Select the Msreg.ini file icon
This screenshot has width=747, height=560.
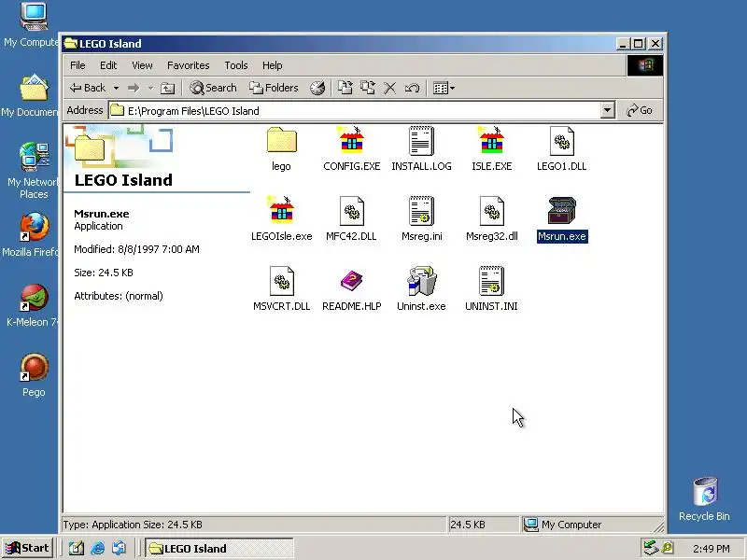point(421,211)
